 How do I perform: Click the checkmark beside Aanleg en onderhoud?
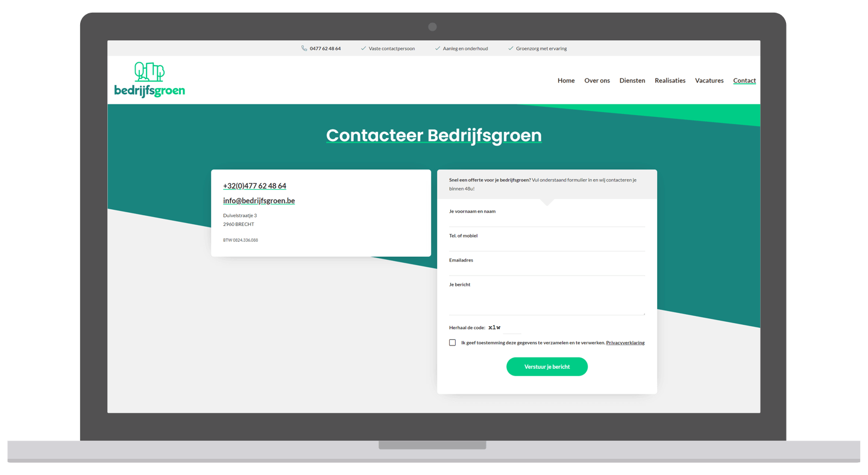438,48
